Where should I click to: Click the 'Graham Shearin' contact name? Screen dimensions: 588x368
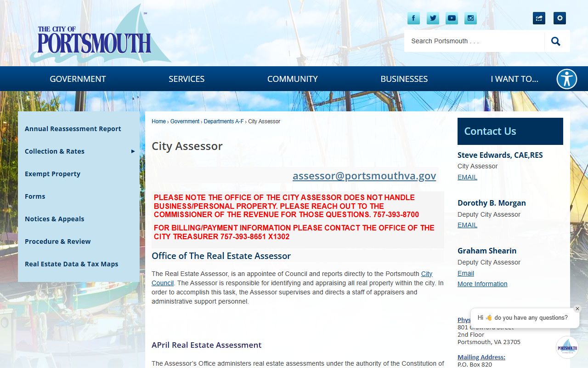coord(487,251)
